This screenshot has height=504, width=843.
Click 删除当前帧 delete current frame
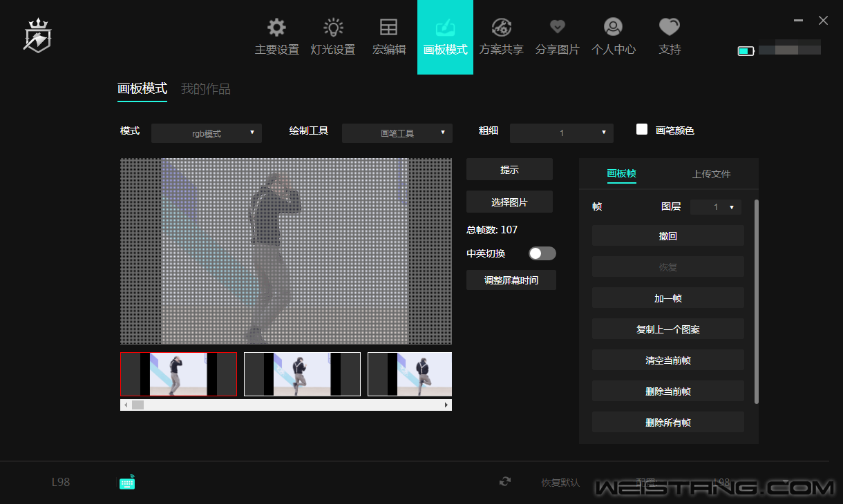668,391
